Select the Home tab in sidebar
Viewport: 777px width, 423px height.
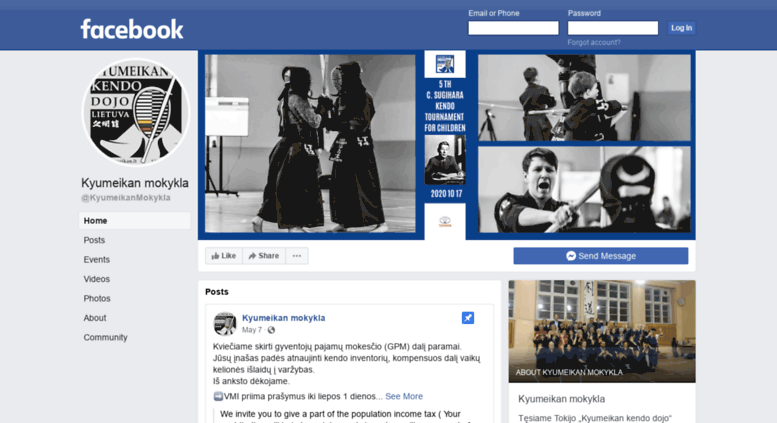click(x=134, y=221)
